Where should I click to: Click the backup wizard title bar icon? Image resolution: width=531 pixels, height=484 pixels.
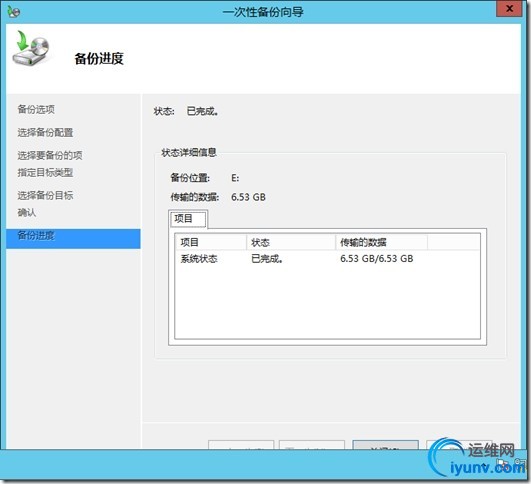[x=14, y=12]
